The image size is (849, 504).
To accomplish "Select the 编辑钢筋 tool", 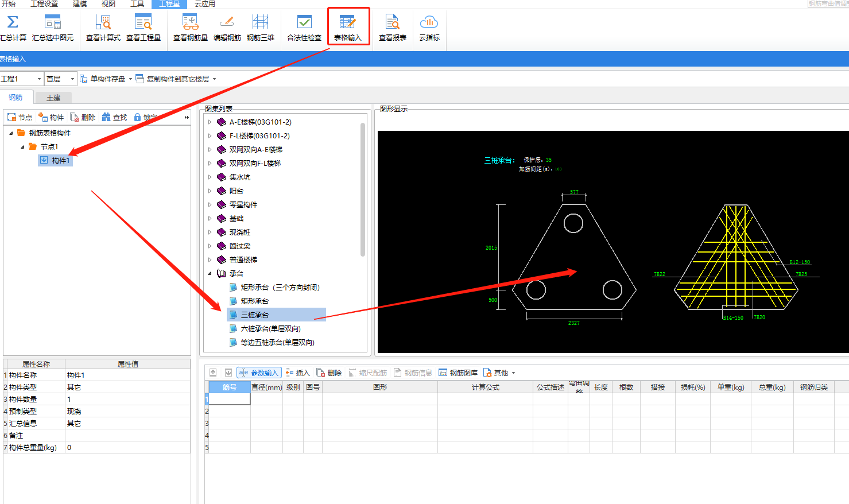I will [227, 28].
